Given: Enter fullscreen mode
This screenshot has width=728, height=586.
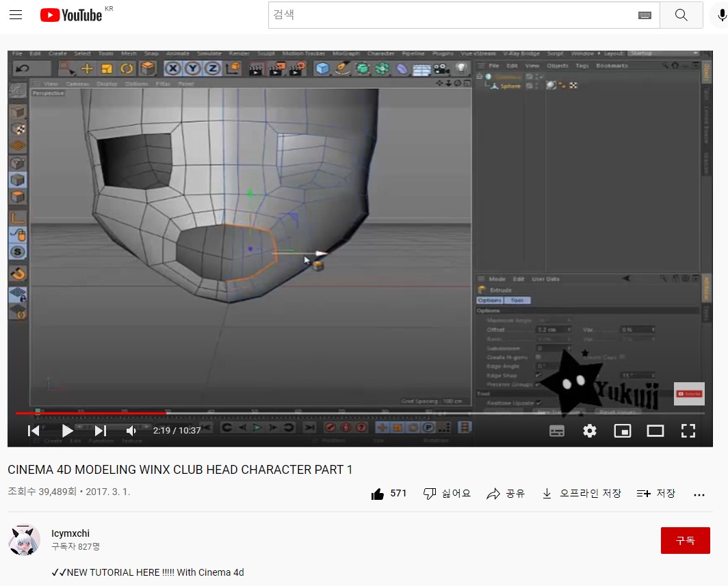Looking at the screenshot, I should pyautogui.click(x=688, y=431).
